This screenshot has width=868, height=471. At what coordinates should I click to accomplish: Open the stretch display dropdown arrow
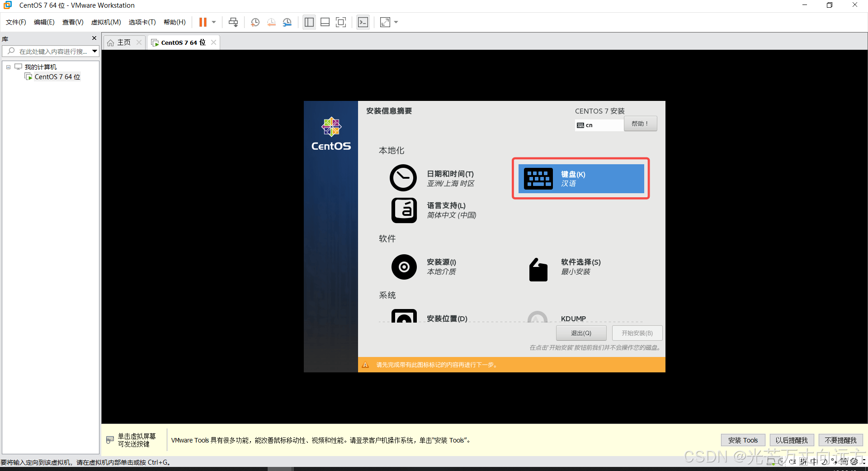[396, 22]
